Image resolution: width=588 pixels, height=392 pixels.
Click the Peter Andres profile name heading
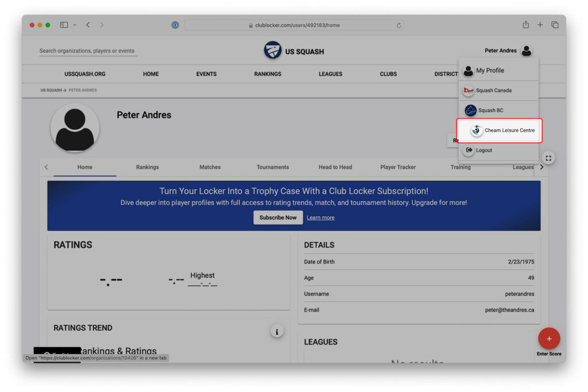click(144, 115)
